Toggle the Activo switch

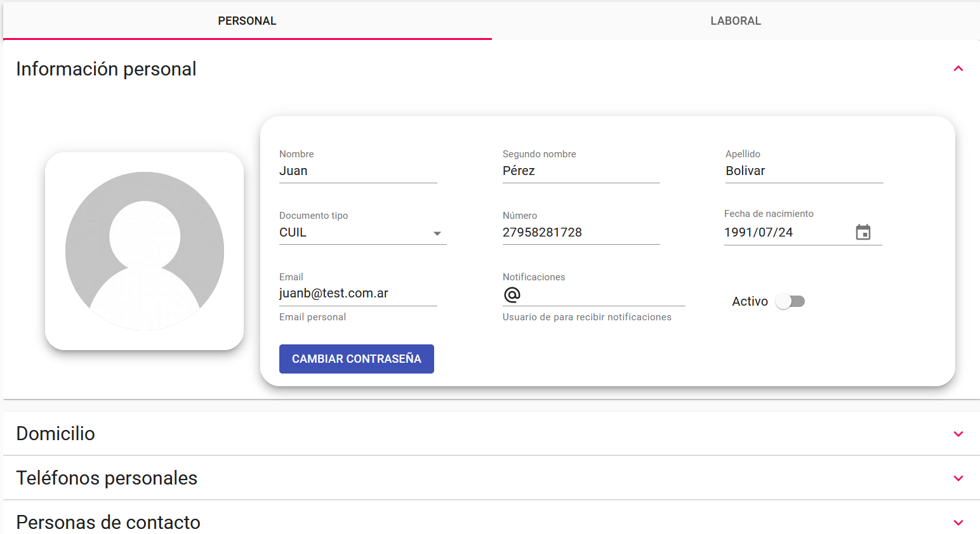point(790,301)
